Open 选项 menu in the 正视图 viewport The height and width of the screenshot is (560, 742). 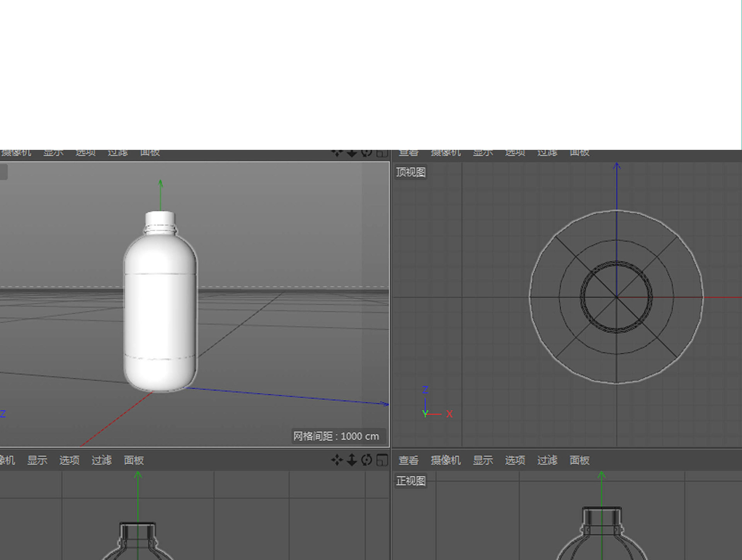click(515, 460)
